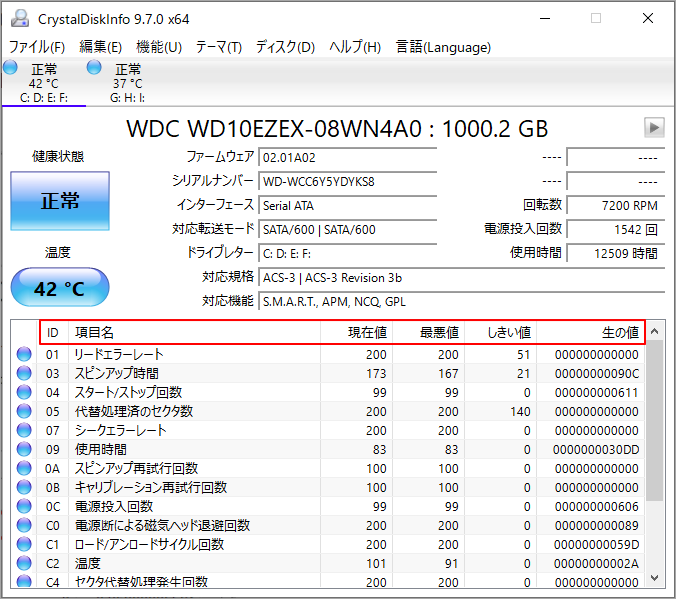Click status circle for ID 0C 電源投入回数 row
The width and height of the screenshot is (676, 599).
(x=24, y=506)
